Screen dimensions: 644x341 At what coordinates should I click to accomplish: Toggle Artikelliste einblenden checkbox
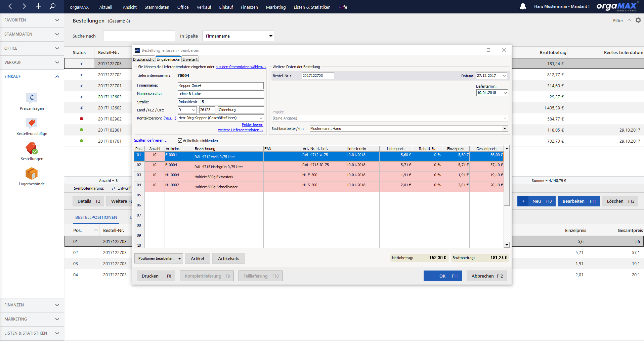point(180,141)
